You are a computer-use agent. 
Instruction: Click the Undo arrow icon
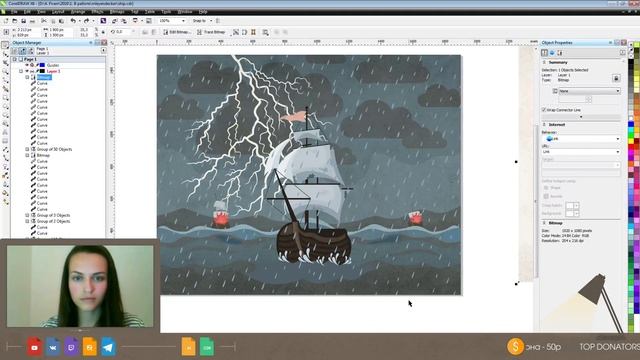click(73, 21)
